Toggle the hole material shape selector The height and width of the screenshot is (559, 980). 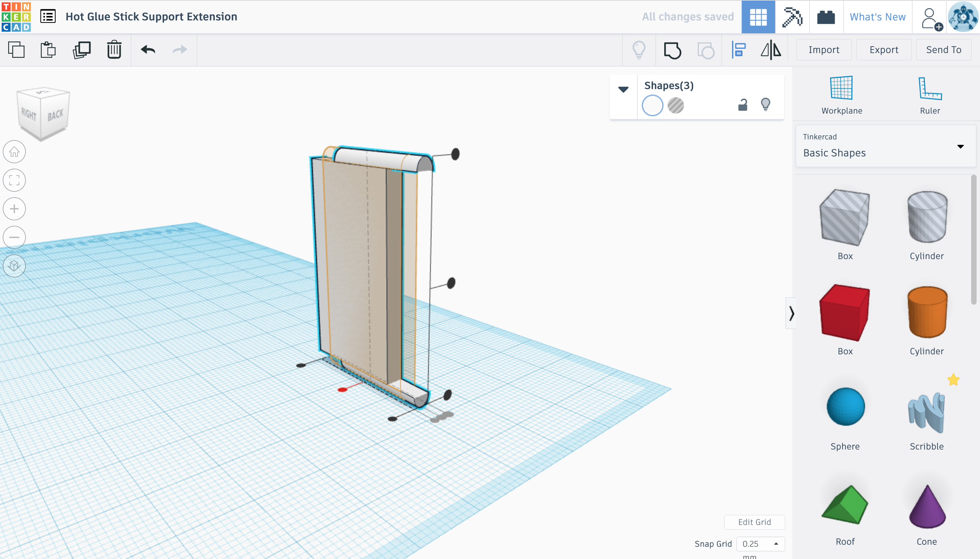(x=676, y=104)
